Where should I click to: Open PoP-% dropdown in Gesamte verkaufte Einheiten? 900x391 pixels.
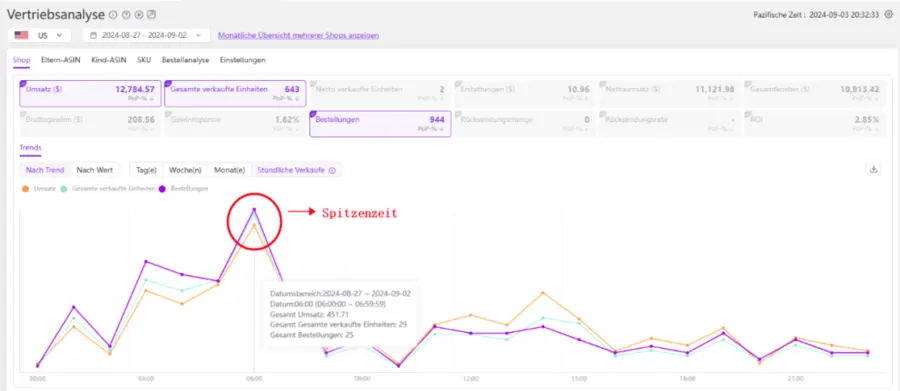coord(286,99)
